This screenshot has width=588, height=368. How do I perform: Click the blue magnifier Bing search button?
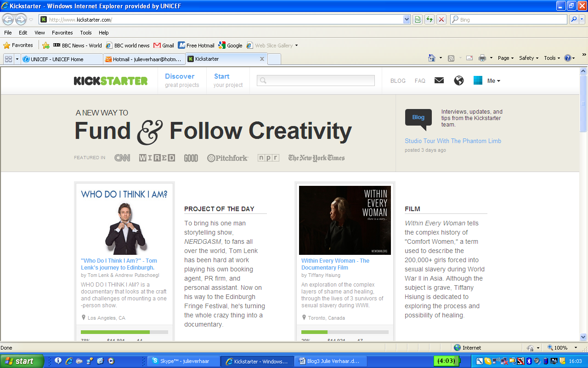tap(573, 19)
